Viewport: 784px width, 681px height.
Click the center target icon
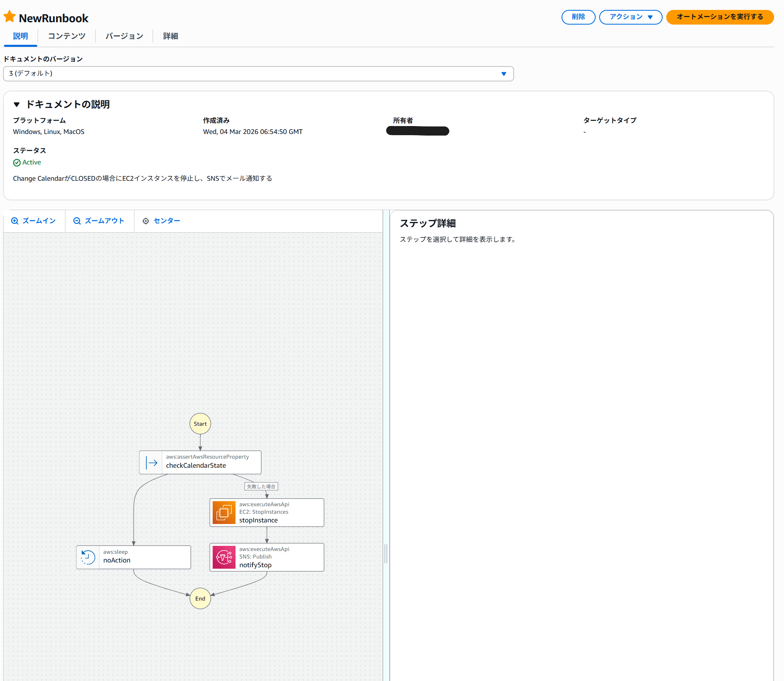click(146, 221)
